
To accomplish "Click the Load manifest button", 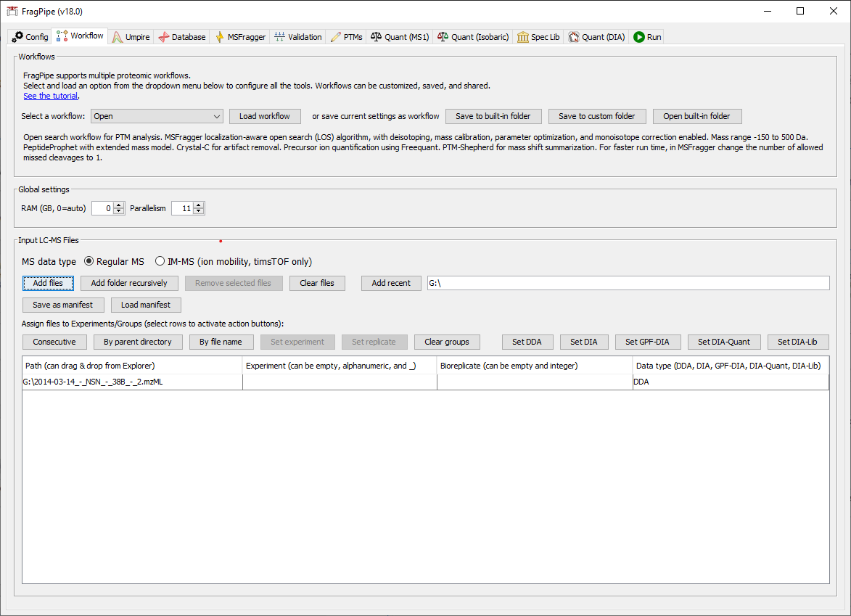I will click(145, 305).
